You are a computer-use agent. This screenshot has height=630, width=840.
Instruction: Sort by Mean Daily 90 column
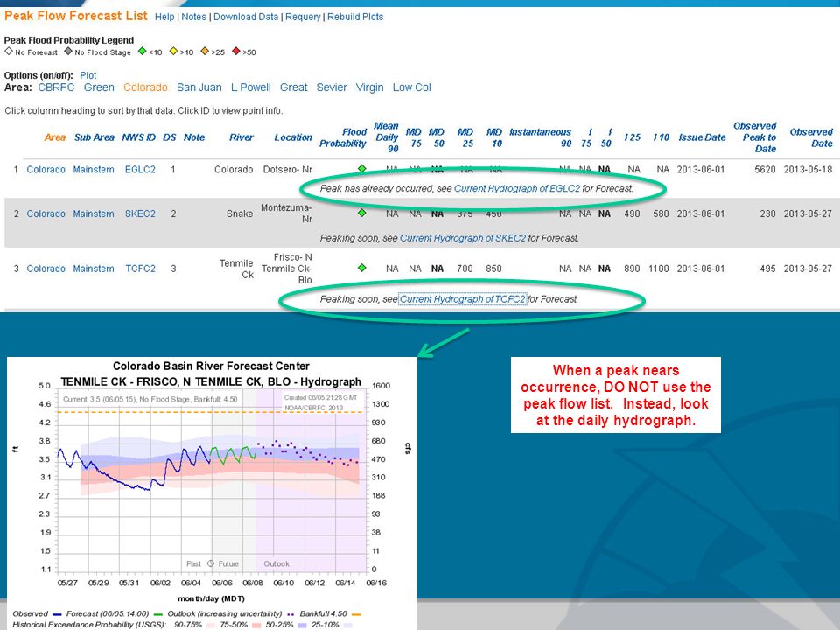tap(387, 137)
